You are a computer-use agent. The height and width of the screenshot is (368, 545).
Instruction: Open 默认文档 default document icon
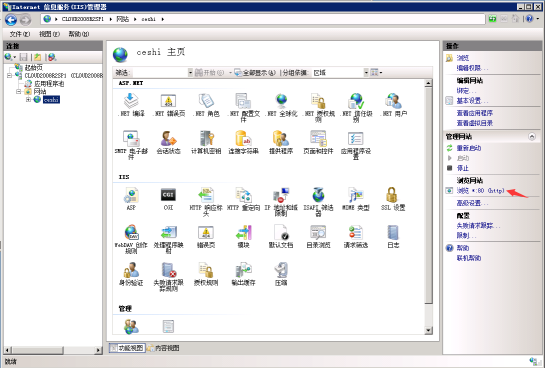pyautogui.click(x=280, y=232)
